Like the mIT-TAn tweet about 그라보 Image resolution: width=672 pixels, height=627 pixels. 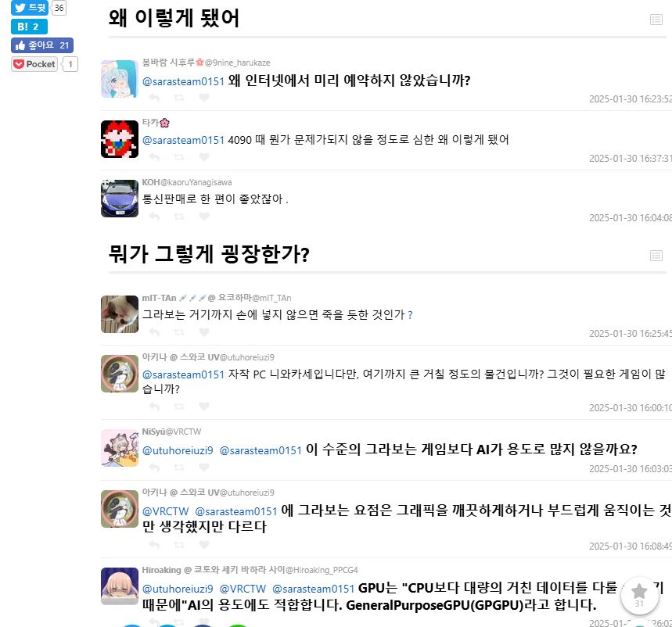[204, 332]
